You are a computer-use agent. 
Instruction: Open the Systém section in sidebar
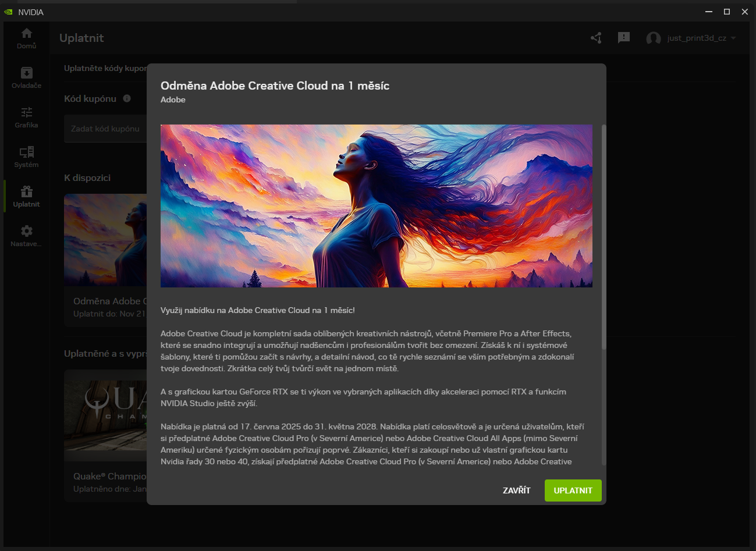26,157
